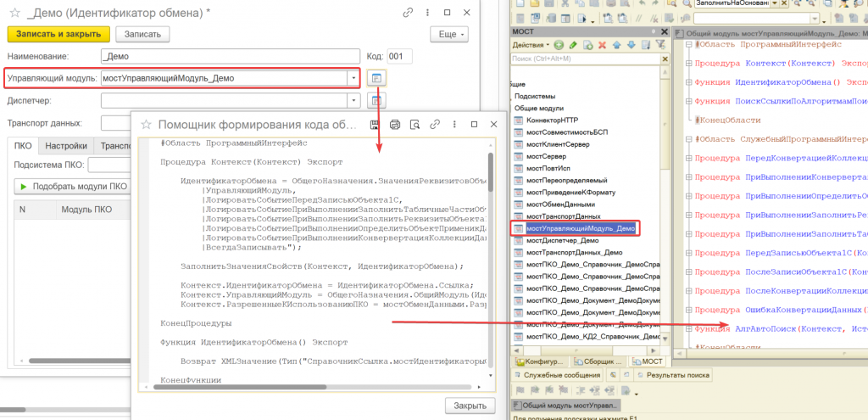This screenshot has width=868, height=420.
Task: Green plus Add icon in МОСТ panel
Action: (x=559, y=45)
